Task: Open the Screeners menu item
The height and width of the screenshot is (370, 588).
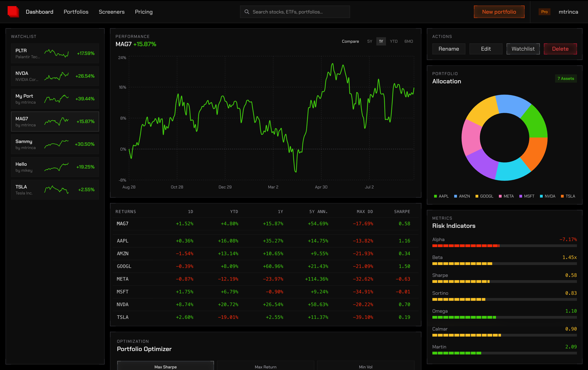Action: (112, 12)
